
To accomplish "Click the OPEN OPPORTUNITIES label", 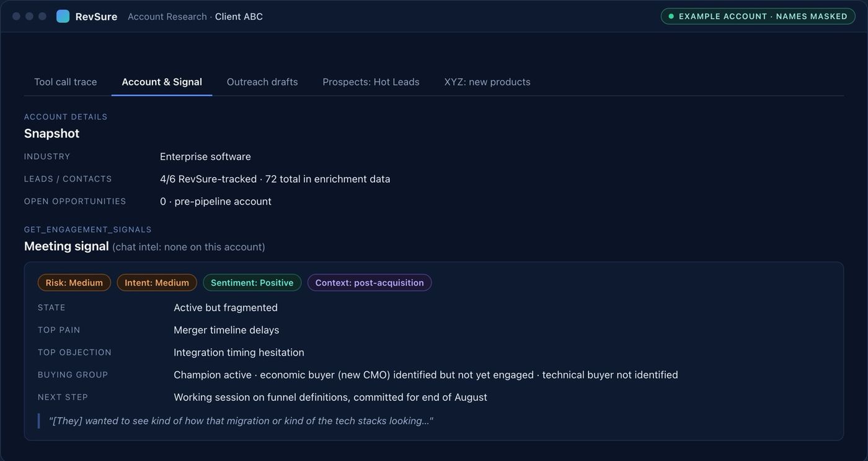I will point(75,201).
